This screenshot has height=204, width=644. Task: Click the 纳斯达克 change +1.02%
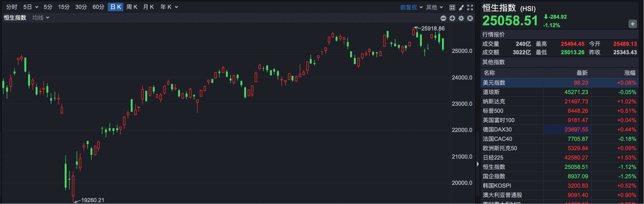[x=627, y=101]
